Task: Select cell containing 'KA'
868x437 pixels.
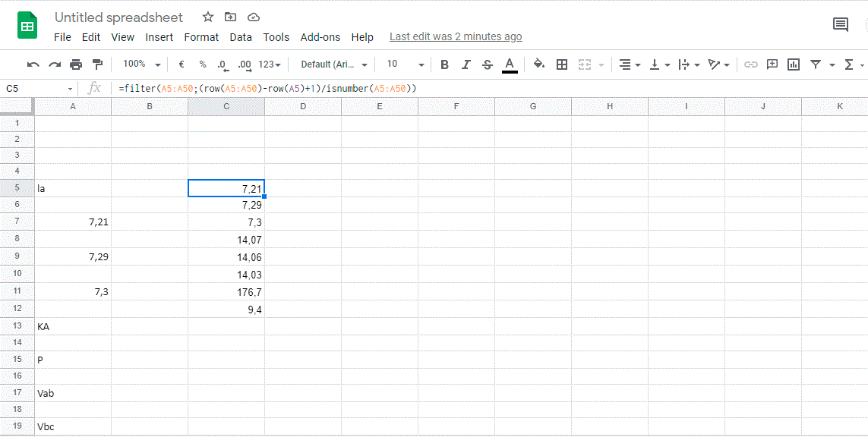Action: click(x=73, y=326)
